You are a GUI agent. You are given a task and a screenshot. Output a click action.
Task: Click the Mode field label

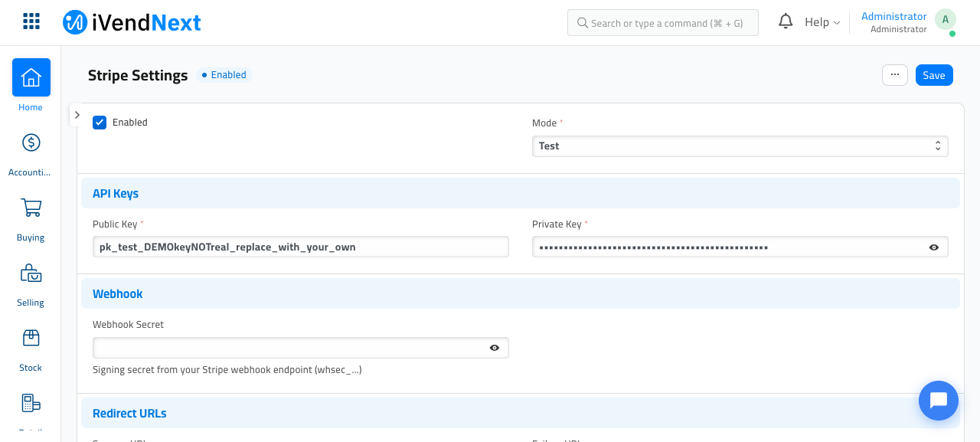click(545, 123)
